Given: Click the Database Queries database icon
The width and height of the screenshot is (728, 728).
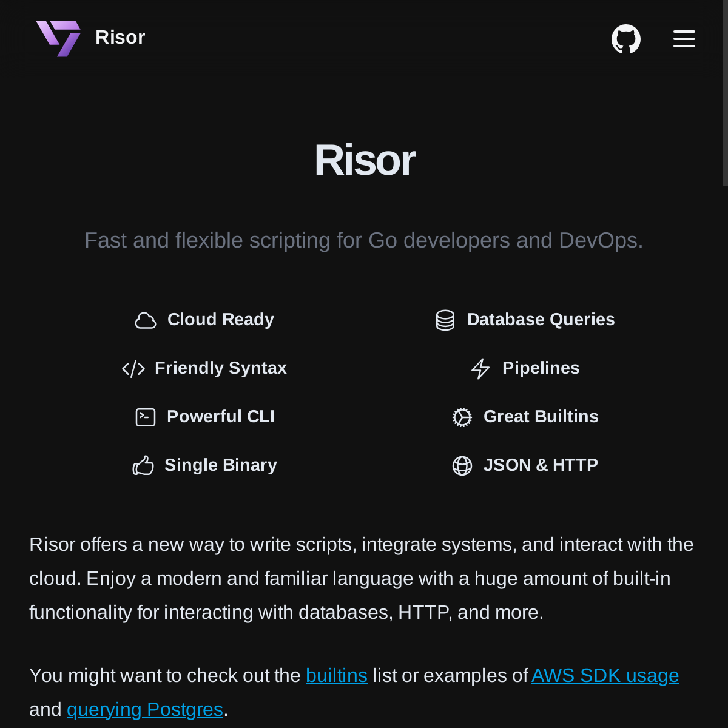Looking at the screenshot, I should (x=445, y=320).
